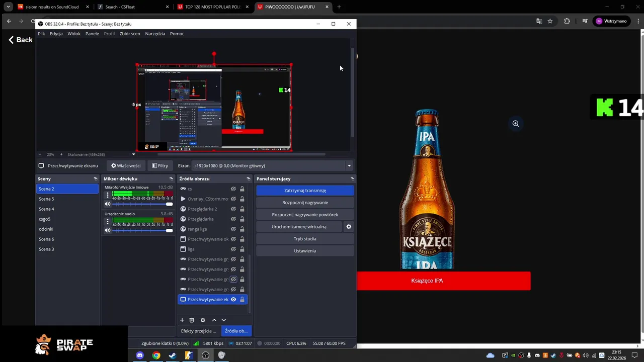Select Scena 5 in scenes list

67,199
